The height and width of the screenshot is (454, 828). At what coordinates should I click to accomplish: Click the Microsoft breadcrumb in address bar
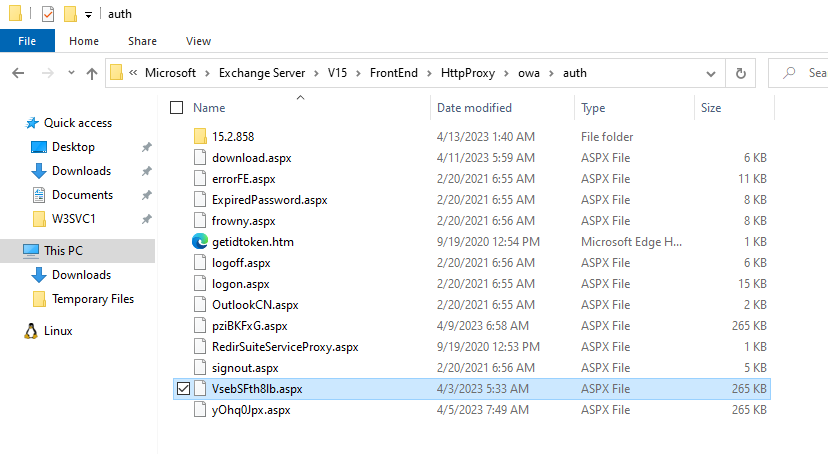tap(170, 73)
